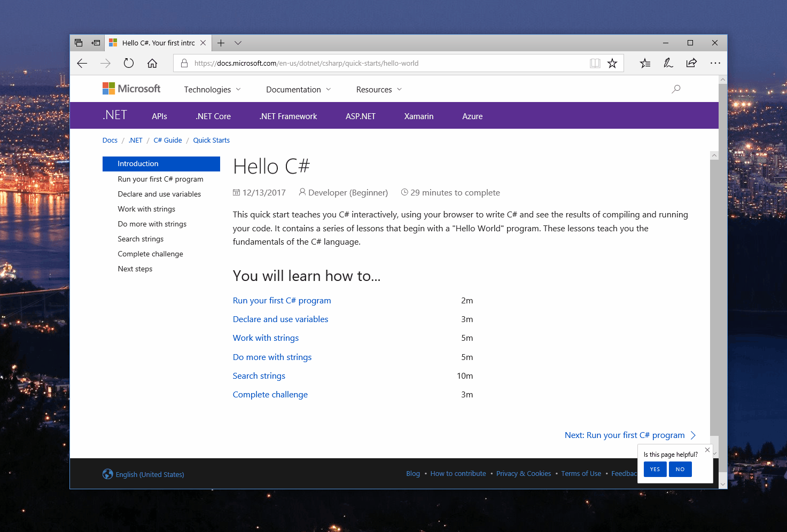Image resolution: width=787 pixels, height=532 pixels.
Task: Open the .NET Framework menu item
Action: coord(288,116)
